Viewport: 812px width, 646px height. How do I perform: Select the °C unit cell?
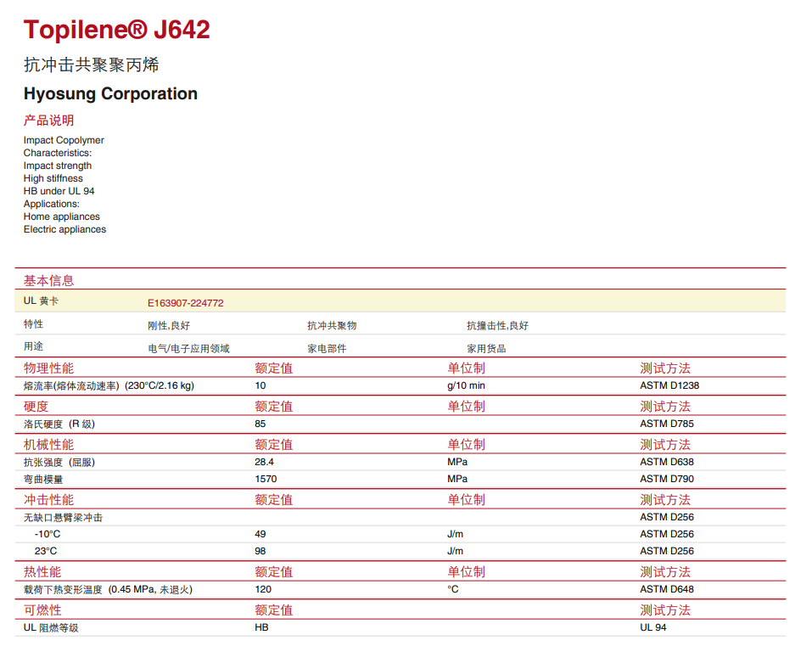click(453, 589)
